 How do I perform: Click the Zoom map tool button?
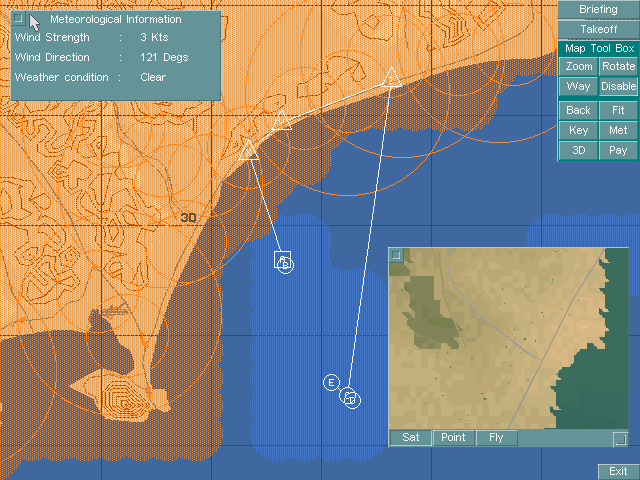[578, 67]
